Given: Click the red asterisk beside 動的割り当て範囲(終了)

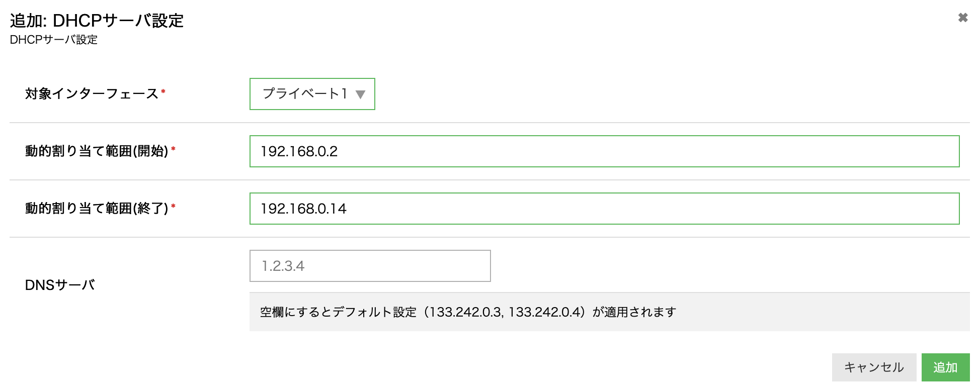Looking at the screenshot, I should point(173,206).
